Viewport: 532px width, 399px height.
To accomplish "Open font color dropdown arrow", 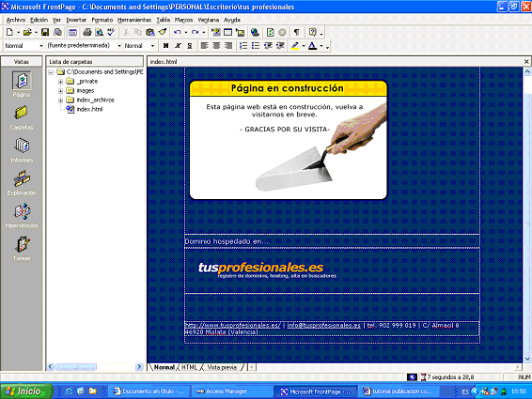I will pos(321,45).
